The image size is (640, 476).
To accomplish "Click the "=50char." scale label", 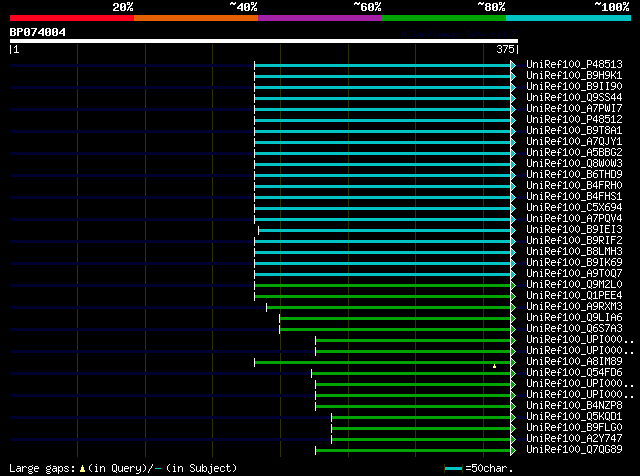I will [x=489, y=469].
